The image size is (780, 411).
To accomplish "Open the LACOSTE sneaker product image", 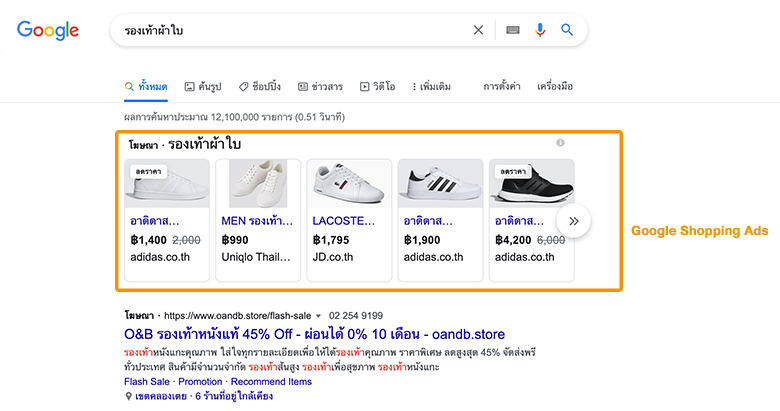I will [x=349, y=184].
